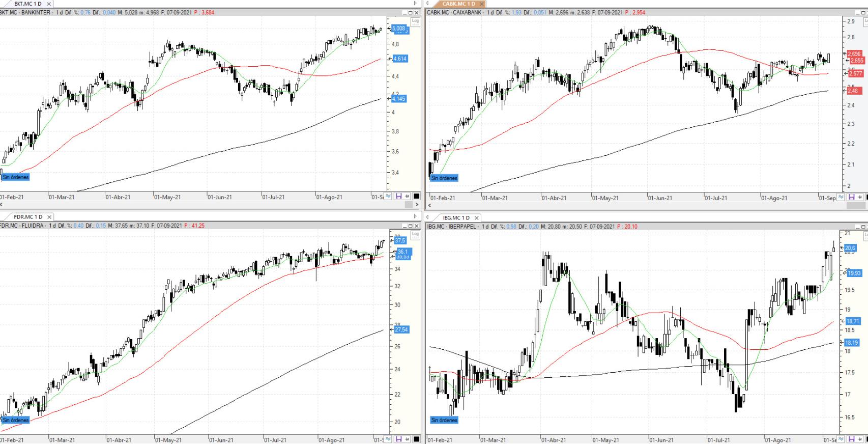Click the save icon in Caixabank chart
Screen dimensions: 868x444
pyautogui.click(x=851, y=198)
